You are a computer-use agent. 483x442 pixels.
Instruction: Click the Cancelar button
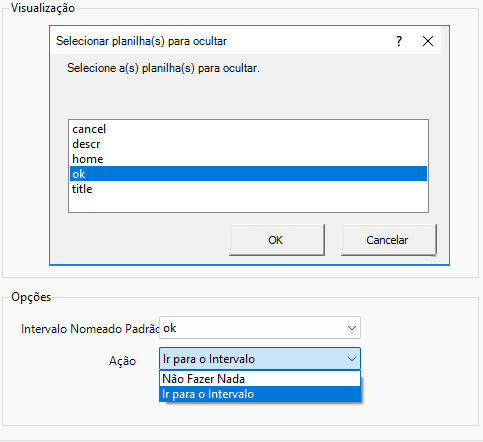click(388, 240)
